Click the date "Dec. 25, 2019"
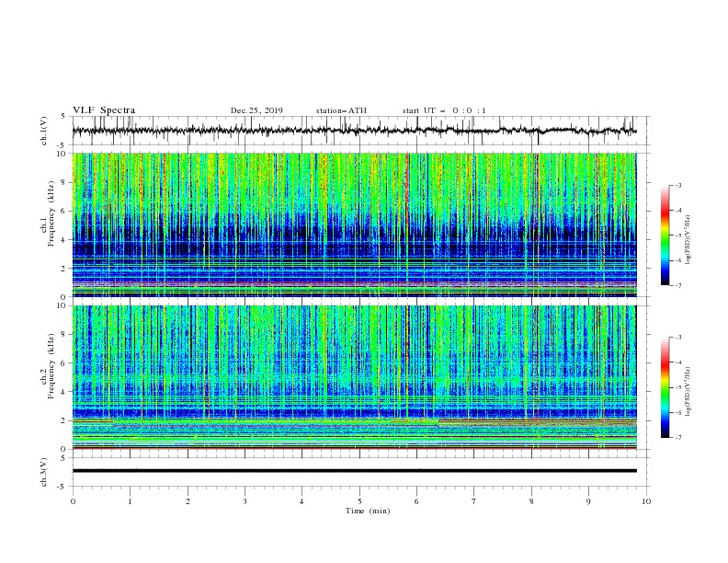This screenshot has width=728, height=563. (x=256, y=110)
